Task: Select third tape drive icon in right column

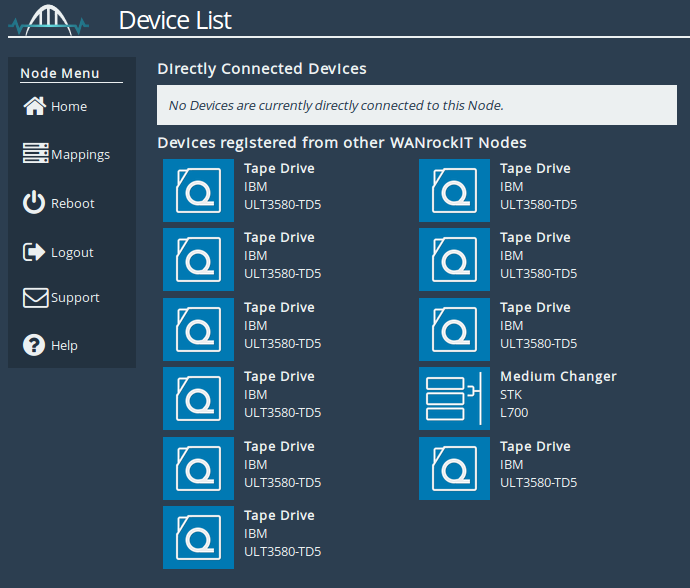Action: click(454, 329)
